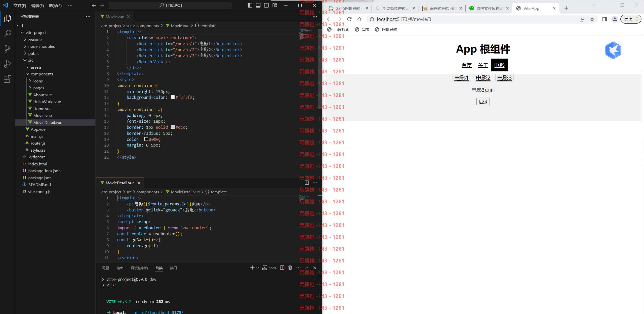Screen dimensions: 644x314
Task: Open a new browser tab
Action: pyautogui.click(x=566, y=8)
